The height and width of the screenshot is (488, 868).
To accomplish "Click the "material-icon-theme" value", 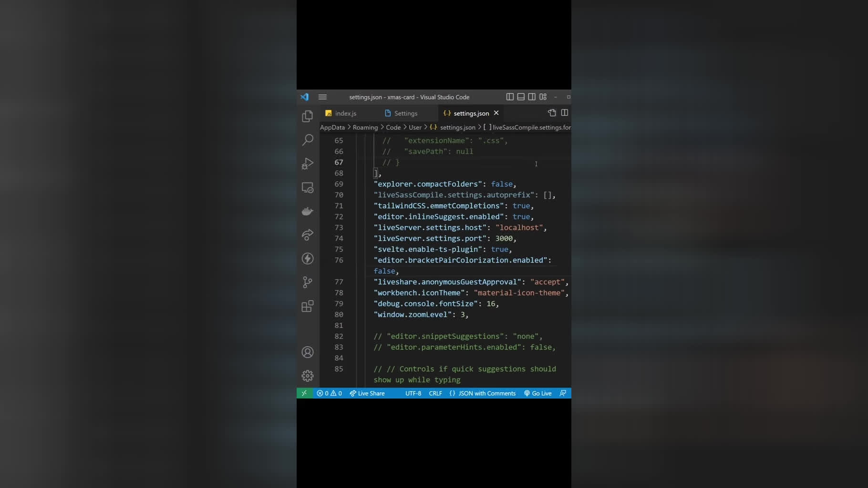I will (x=519, y=293).
